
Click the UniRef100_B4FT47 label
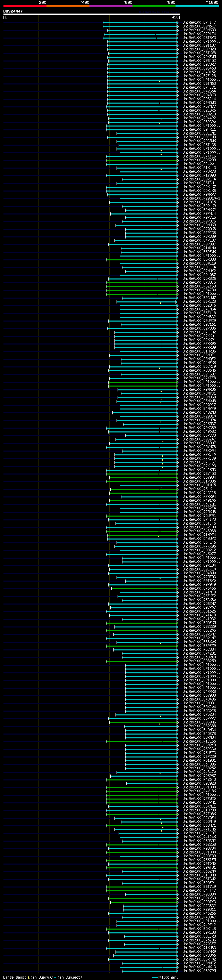(199, 891)
